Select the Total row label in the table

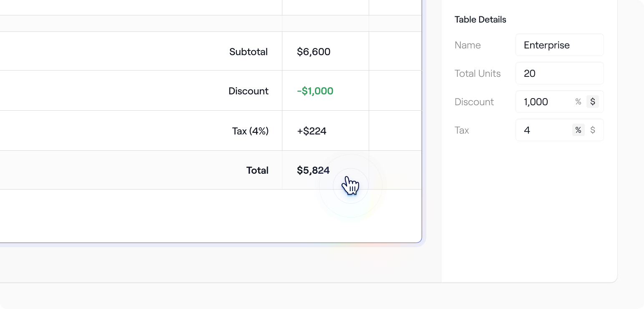coord(257,170)
